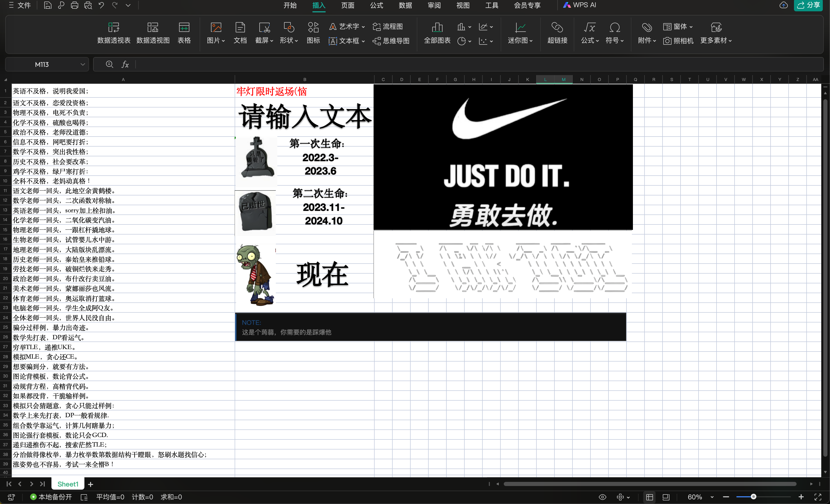This screenshot has height=504, width=830.
Task: Open the Picture (图片) dropdown
Action: coord(216,33)
